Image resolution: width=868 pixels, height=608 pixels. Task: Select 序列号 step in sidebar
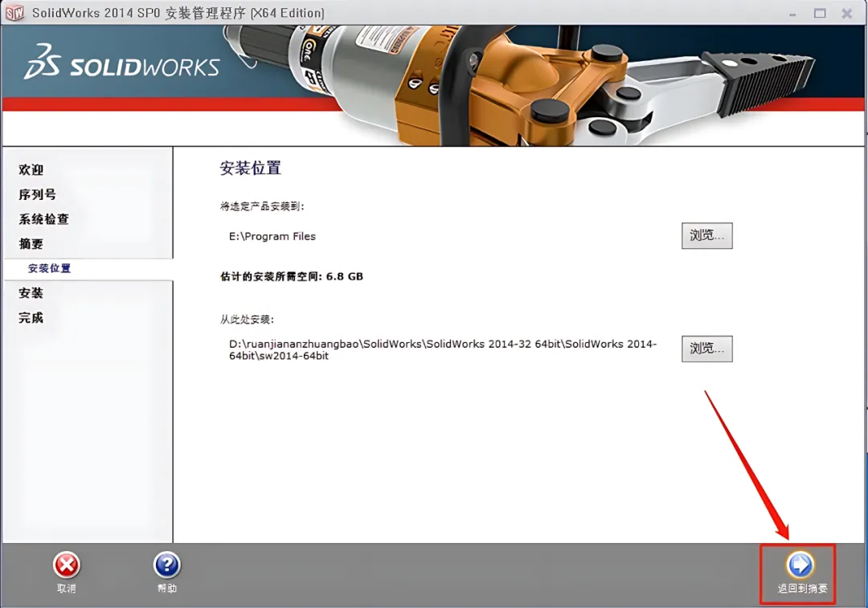click(x=37, y=194)
